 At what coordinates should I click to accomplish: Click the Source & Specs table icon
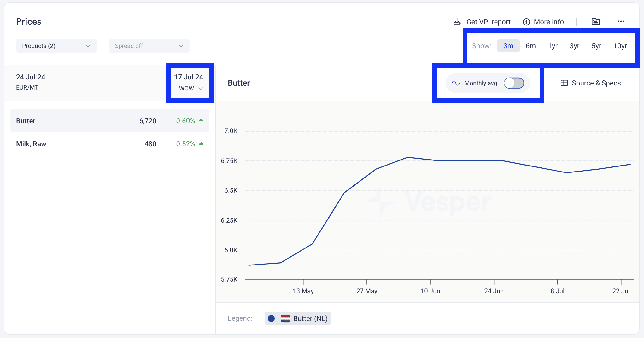click(x=564, y=83)
